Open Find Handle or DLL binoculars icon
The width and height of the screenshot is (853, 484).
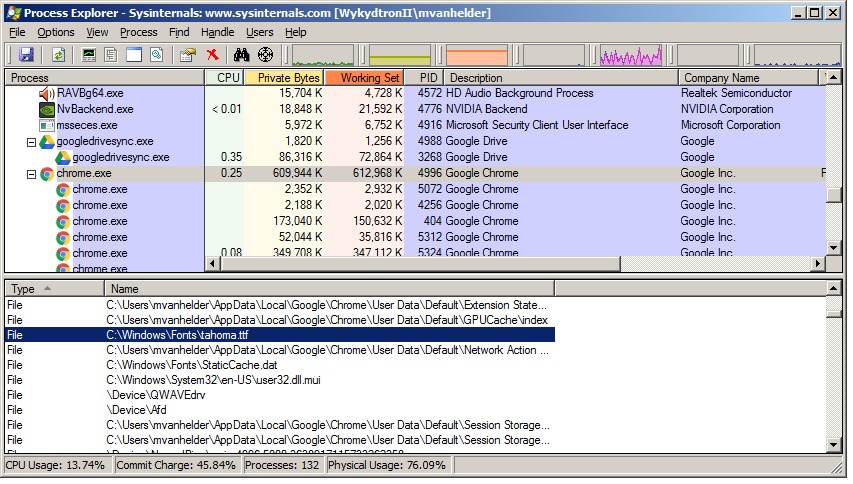click(241, 55)
